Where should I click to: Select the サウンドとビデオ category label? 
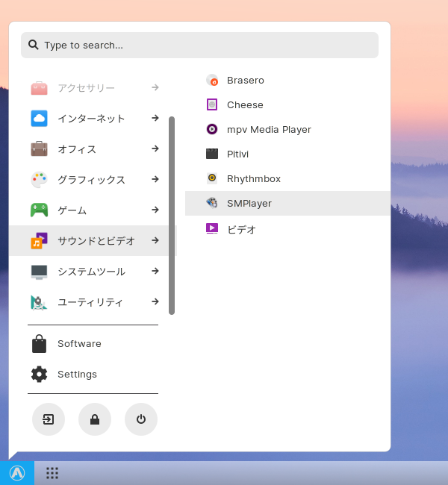pyautogui.click(x=96, y=241)
